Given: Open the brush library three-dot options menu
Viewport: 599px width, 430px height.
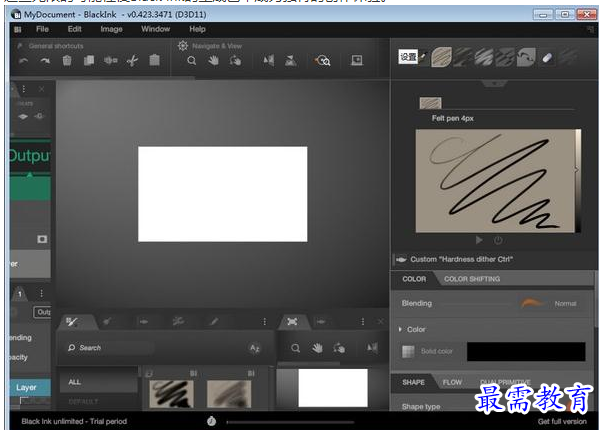Looking at the screenshot, I should click(x=264, y=322).
